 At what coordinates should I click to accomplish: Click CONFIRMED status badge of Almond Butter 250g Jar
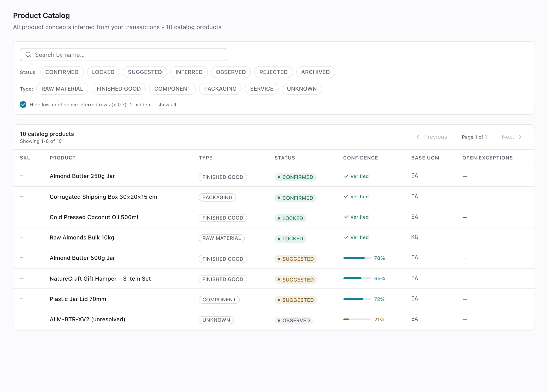(x=295, y=177)
